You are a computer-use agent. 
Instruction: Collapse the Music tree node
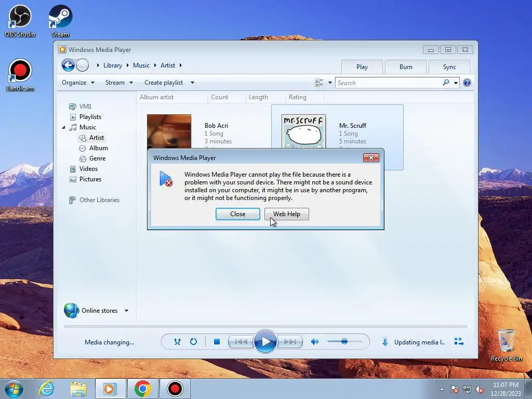[x=63, y=127]
